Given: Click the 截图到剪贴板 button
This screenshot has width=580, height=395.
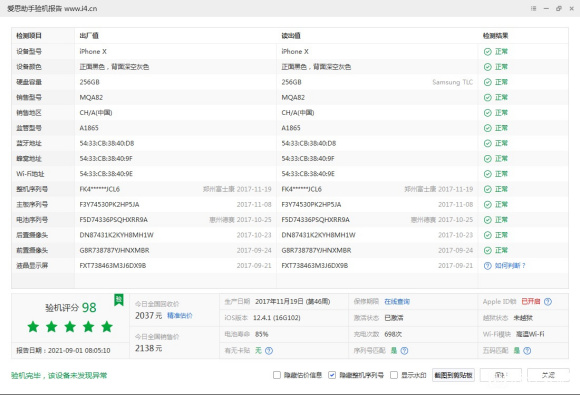Looking at the screenshot, I should click(x=453, y=375).
